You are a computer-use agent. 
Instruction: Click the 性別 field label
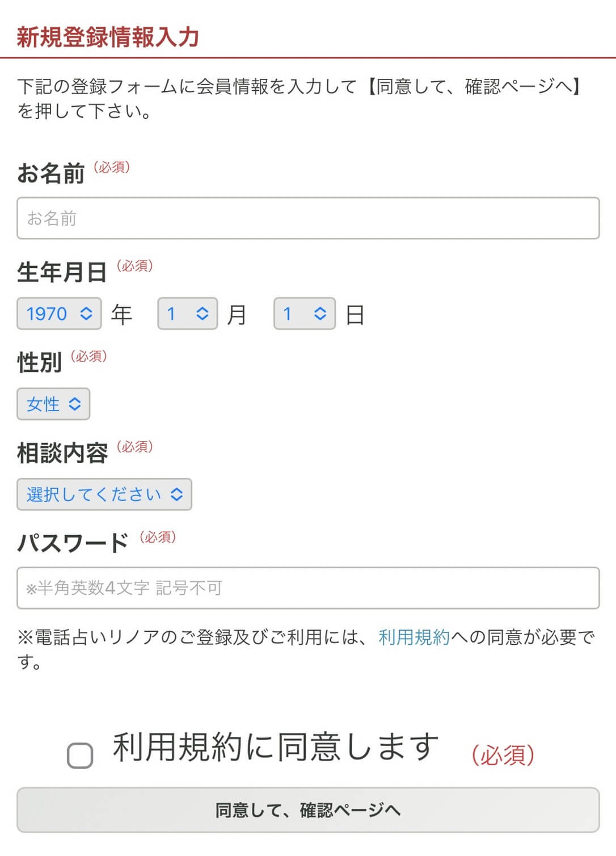(39, 362)
